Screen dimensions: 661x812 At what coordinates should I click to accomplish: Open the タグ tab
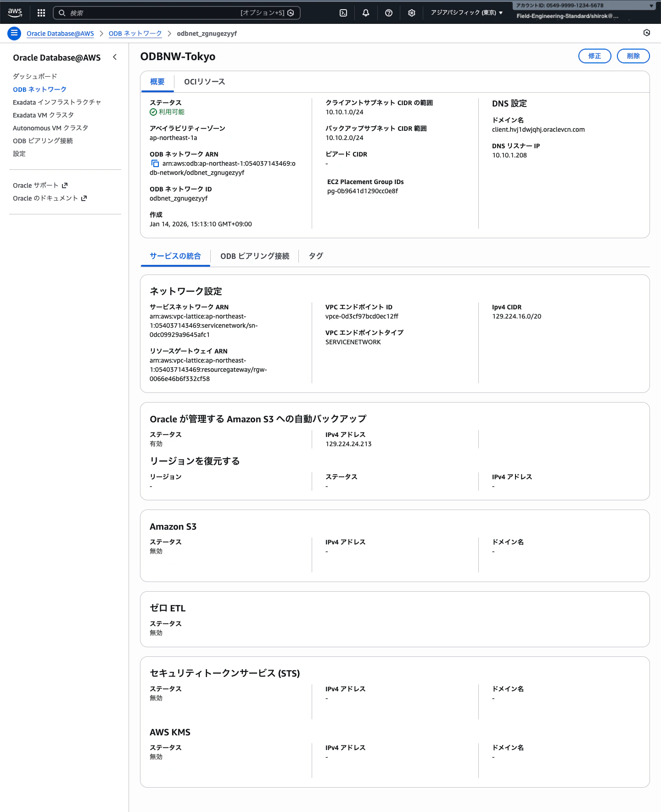tap(316, 256)
